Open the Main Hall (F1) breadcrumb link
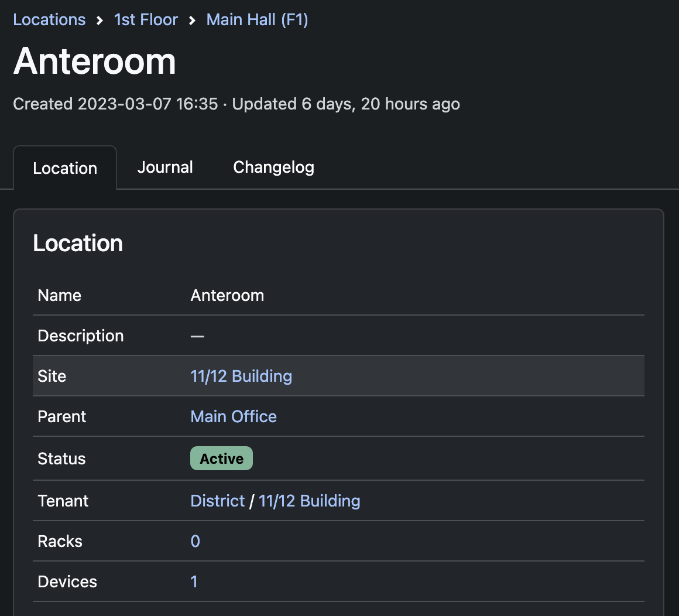Viewport: 679px width, 616px height. (256, 19)
